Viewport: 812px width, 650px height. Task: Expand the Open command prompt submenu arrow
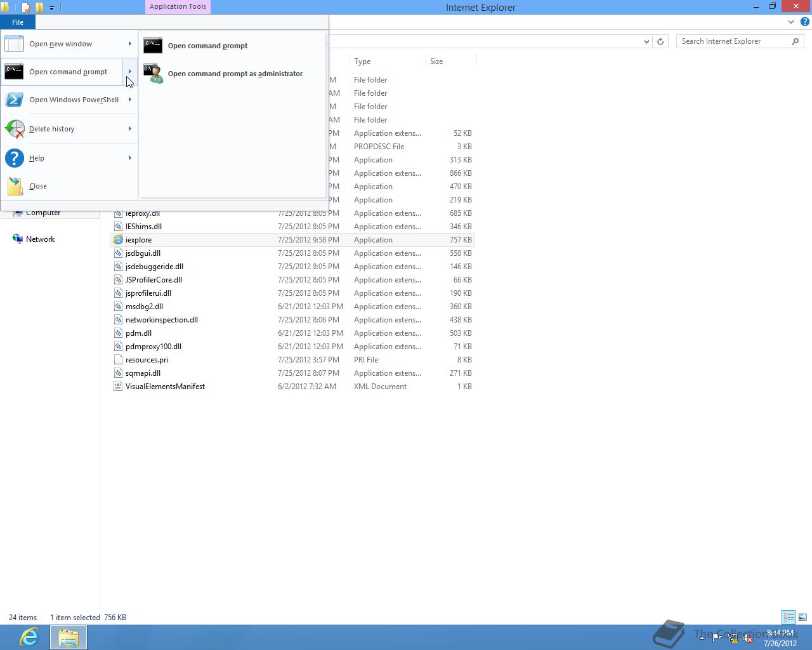130,72
